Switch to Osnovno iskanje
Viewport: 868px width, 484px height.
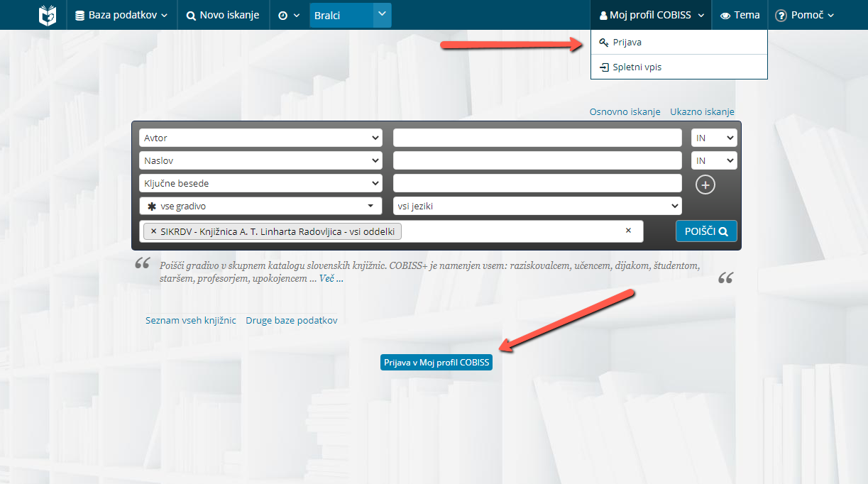click(x=625, y=111)
